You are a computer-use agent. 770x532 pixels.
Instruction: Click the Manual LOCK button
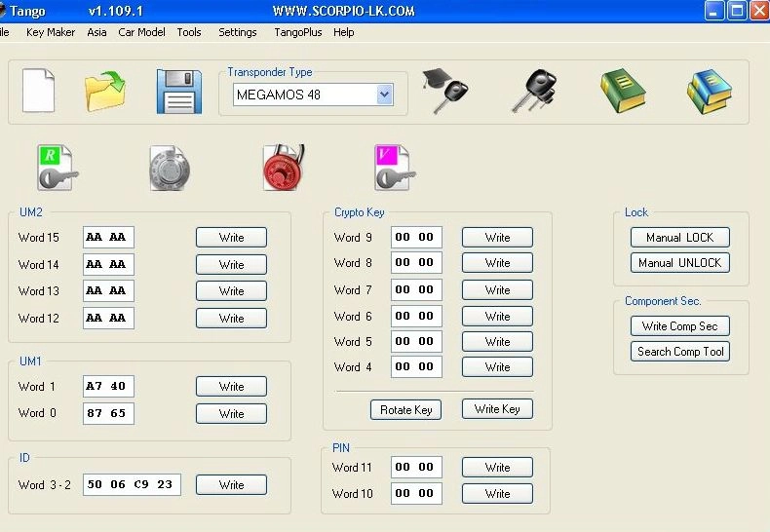point(680,238)
